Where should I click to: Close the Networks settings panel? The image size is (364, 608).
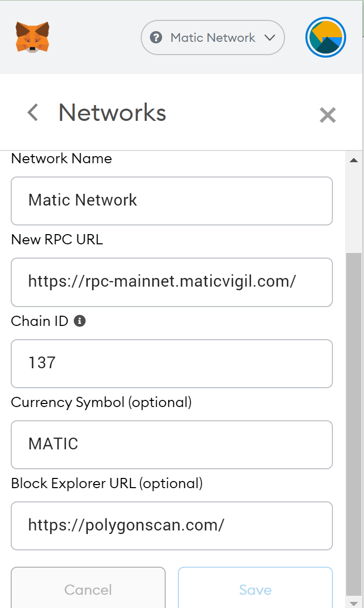click(327, 115)
